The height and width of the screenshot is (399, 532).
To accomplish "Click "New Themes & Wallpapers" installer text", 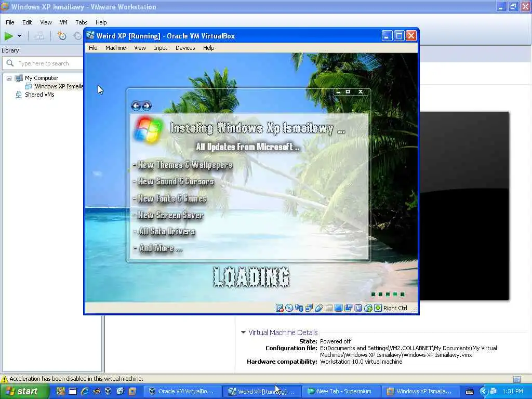I will tap(185, 165).
